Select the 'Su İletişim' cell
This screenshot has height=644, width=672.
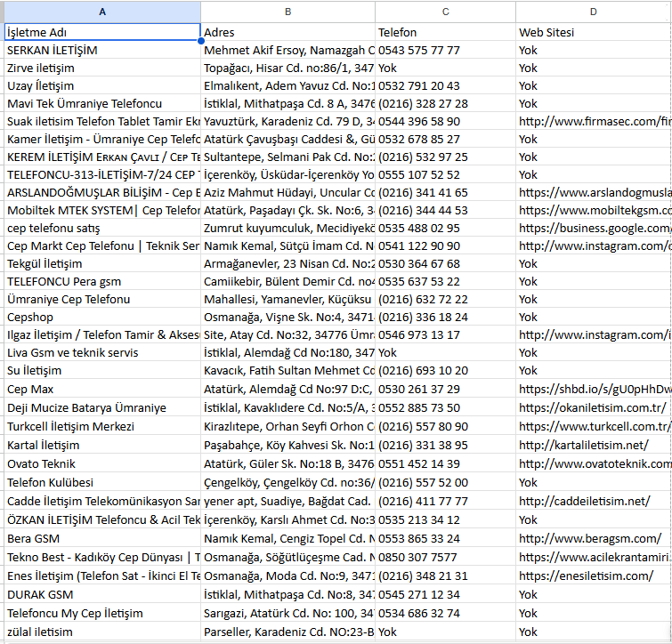coord(102,370)
